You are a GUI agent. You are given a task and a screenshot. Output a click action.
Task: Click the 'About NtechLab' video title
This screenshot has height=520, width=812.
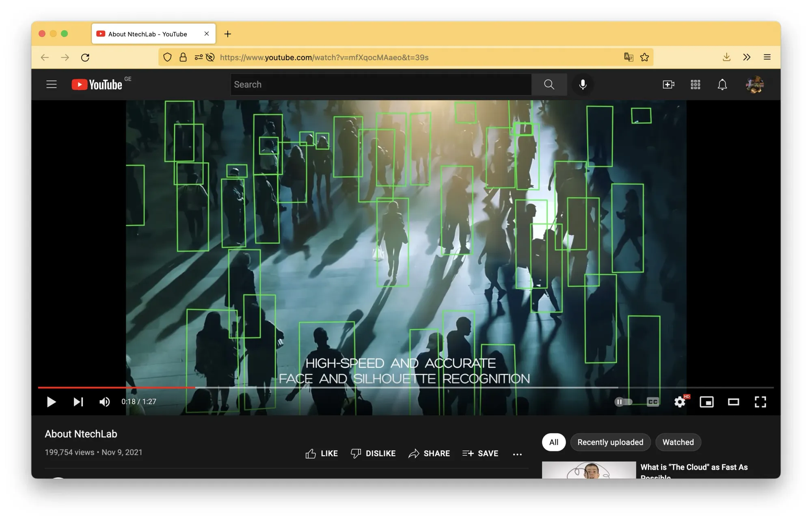pyautogui.click(x=81, y=434)
